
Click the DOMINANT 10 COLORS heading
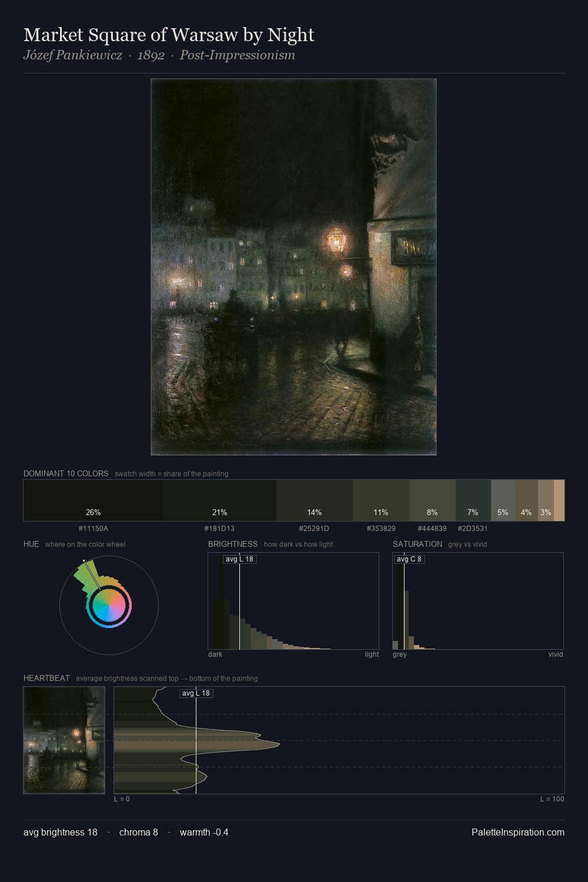[x=66, y=473]
